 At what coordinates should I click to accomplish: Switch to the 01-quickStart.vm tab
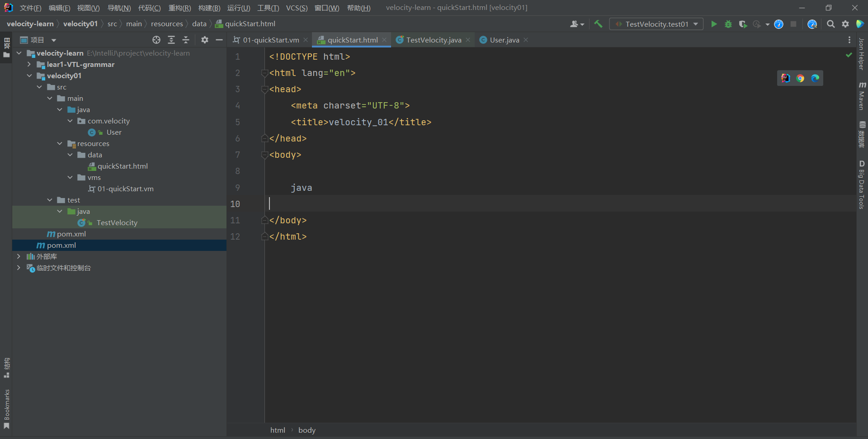(x=271, y=40)
